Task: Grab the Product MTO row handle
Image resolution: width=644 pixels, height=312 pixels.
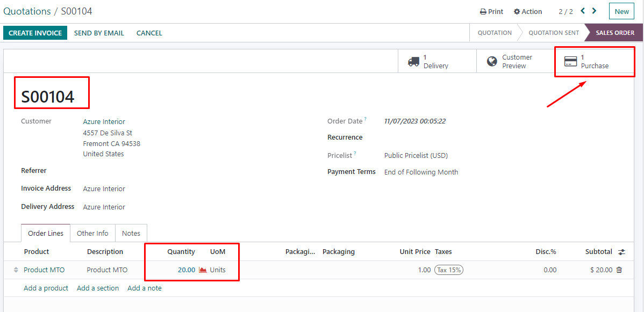Action: [16, 270]
